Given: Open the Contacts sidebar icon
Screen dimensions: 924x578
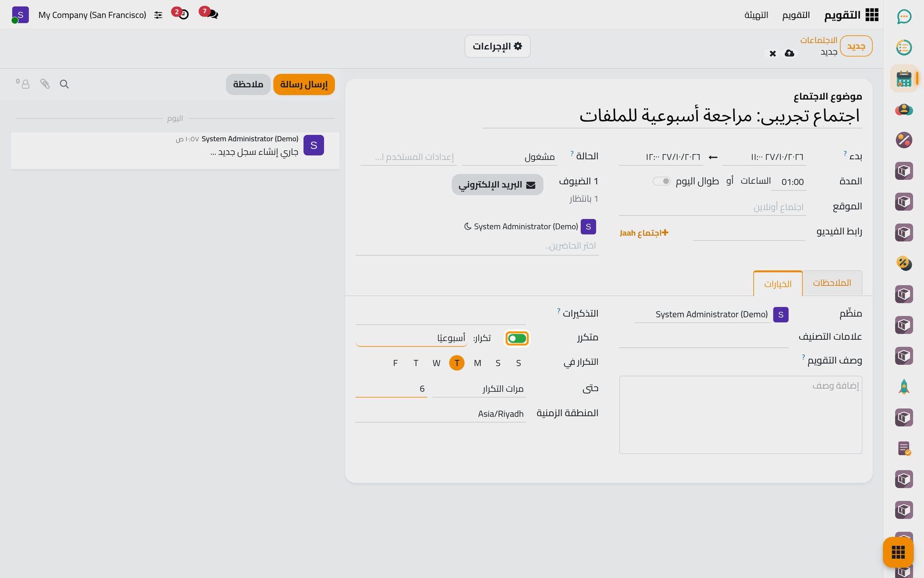Looking at the screenshot, I should (904, 109).
